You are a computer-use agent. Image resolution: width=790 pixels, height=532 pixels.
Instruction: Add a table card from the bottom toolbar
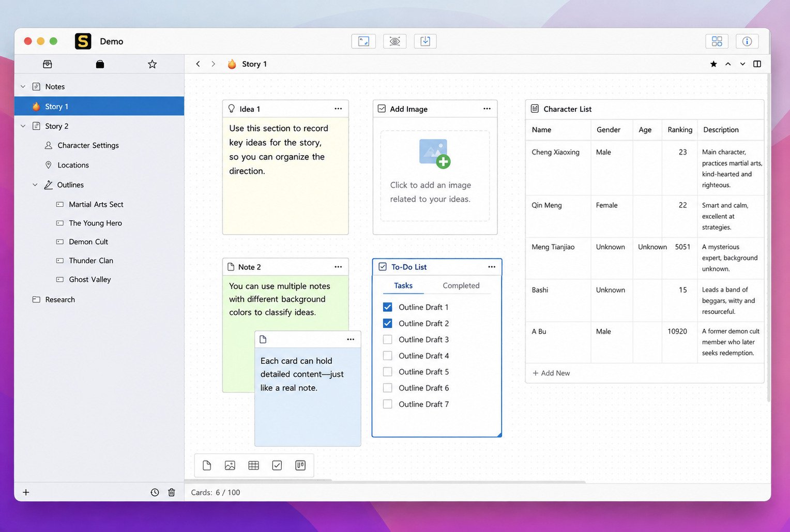253,465
